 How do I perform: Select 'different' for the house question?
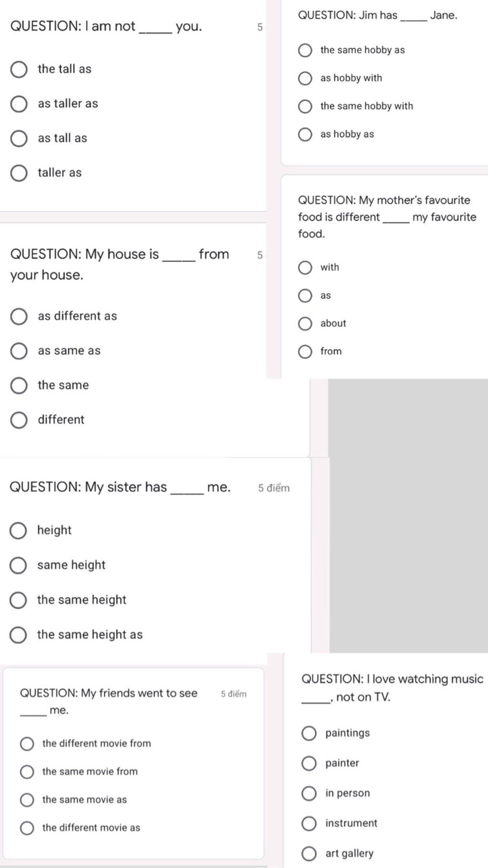pyautogui.click(x=19, y=420)
